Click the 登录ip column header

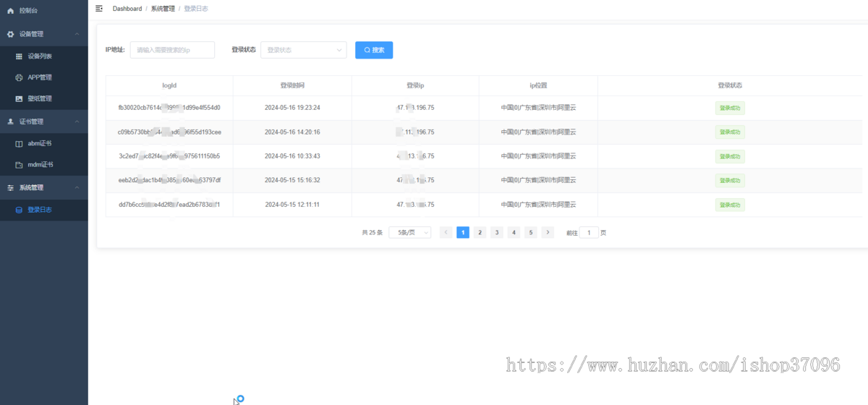[415, 85]
